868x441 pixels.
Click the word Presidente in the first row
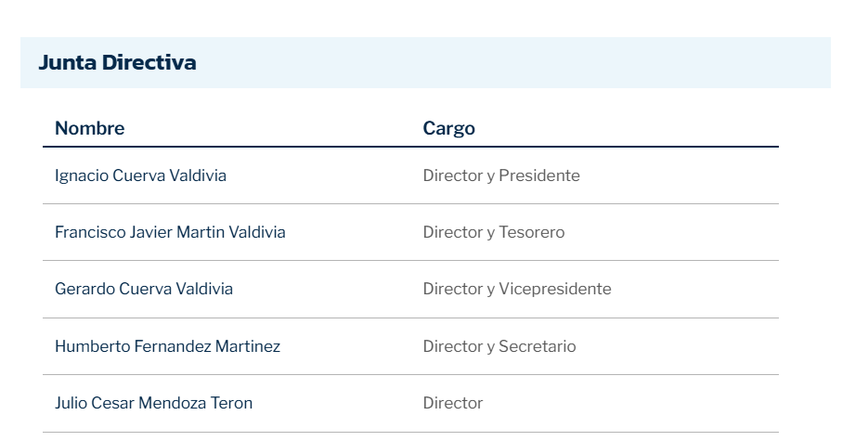coord(539,175)
